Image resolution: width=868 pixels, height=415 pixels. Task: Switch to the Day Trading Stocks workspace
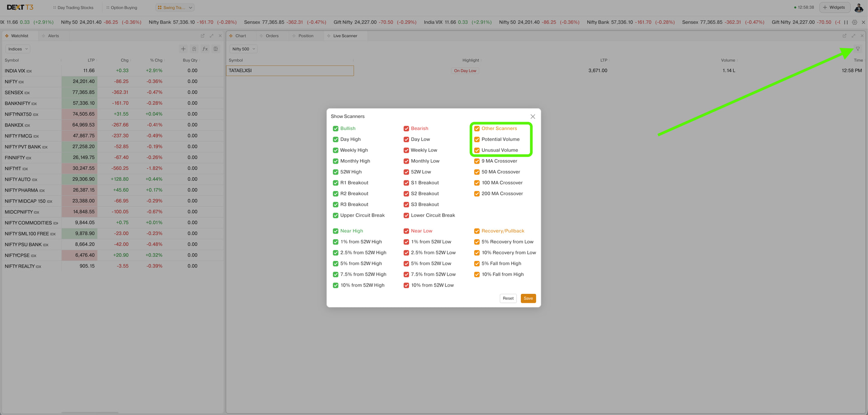73,8
